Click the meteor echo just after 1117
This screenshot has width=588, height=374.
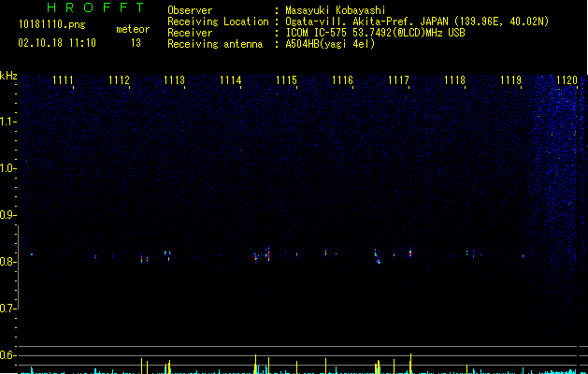point(410,252)
